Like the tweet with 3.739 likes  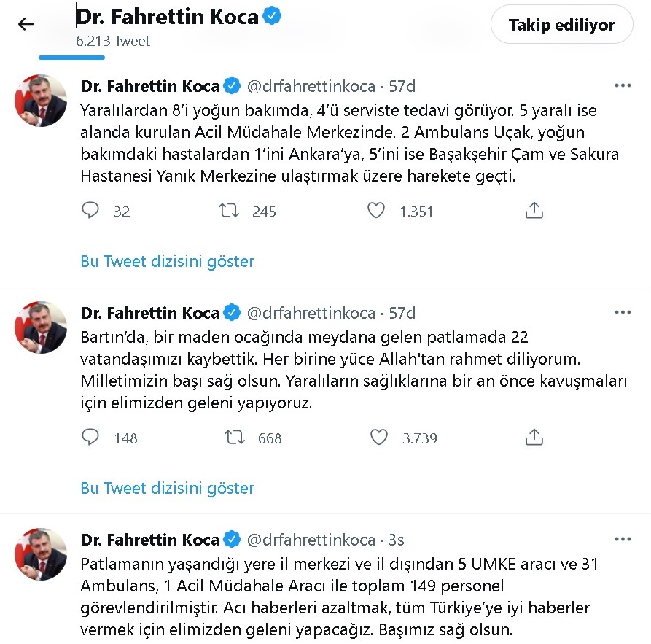pos(378,438)
